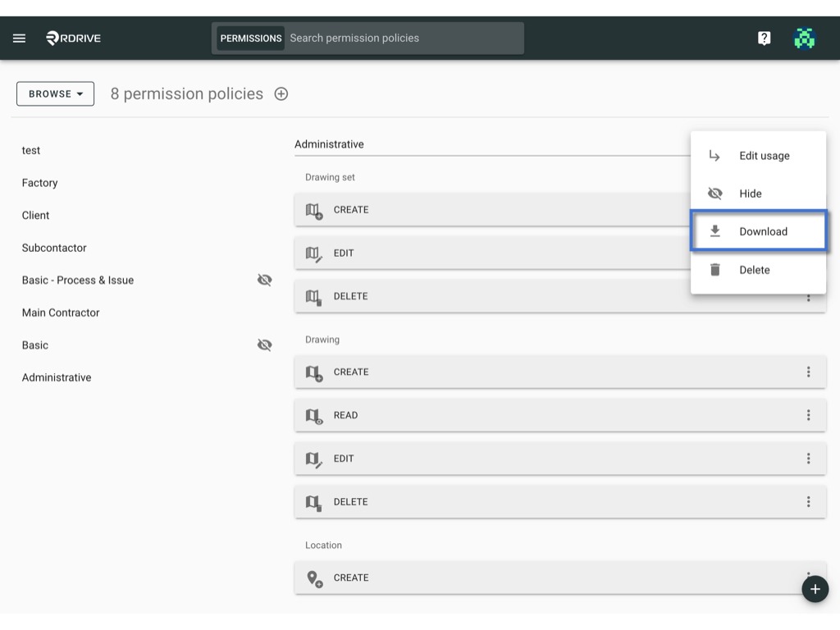Open the user avatar profile
The width and height of the screenshot is (840, 630).
[x=804, y=38]
